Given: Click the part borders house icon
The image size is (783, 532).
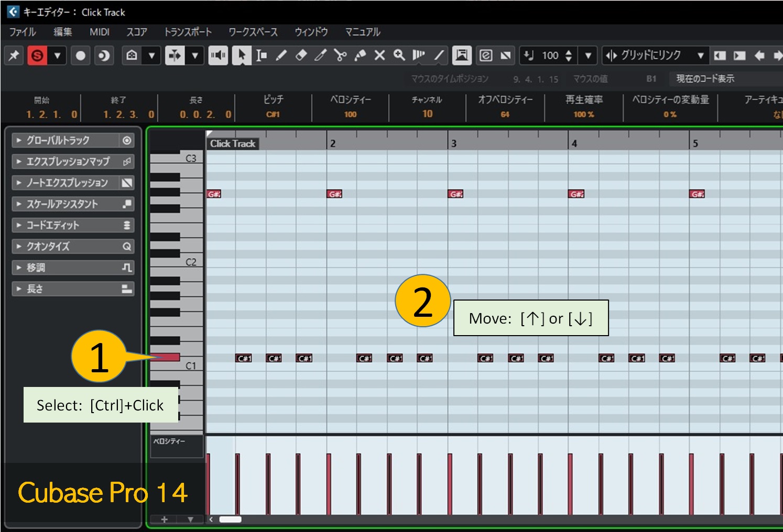Looking at the screenshot, I should tap(132, 55).
